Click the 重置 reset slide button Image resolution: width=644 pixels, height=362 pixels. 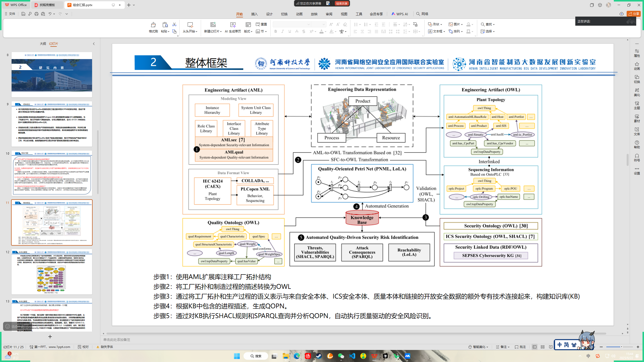261,24
